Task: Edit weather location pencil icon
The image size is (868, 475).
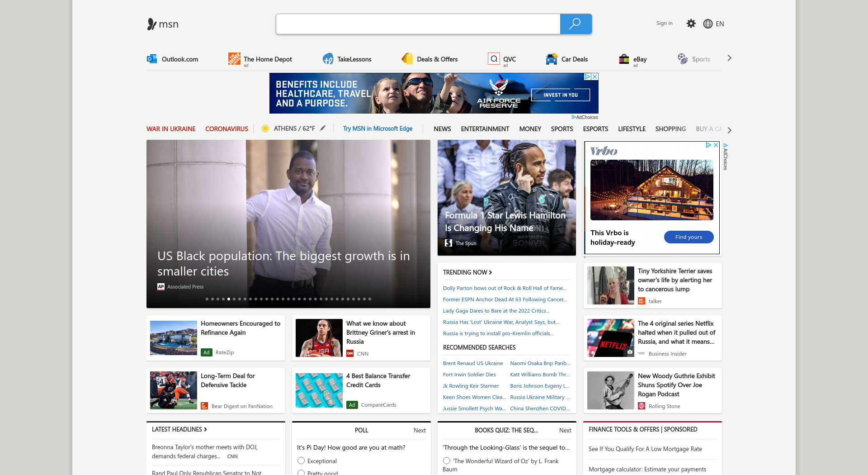Action: tap(323, 128)
